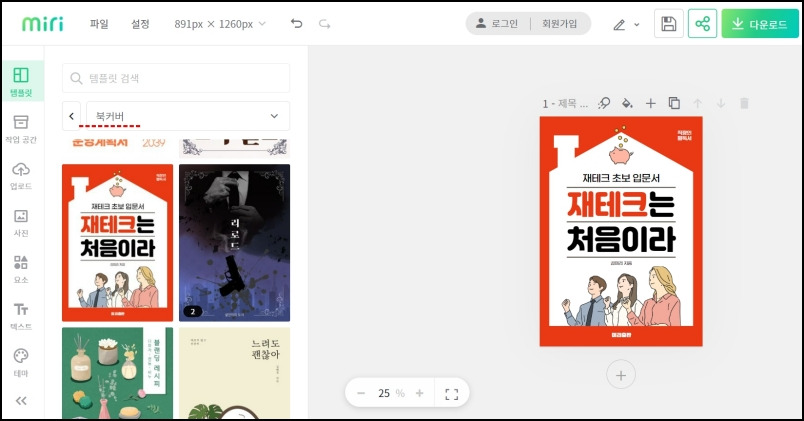Zoom out with the minus button
804x421 pixels.
click(x=361, y=393)
